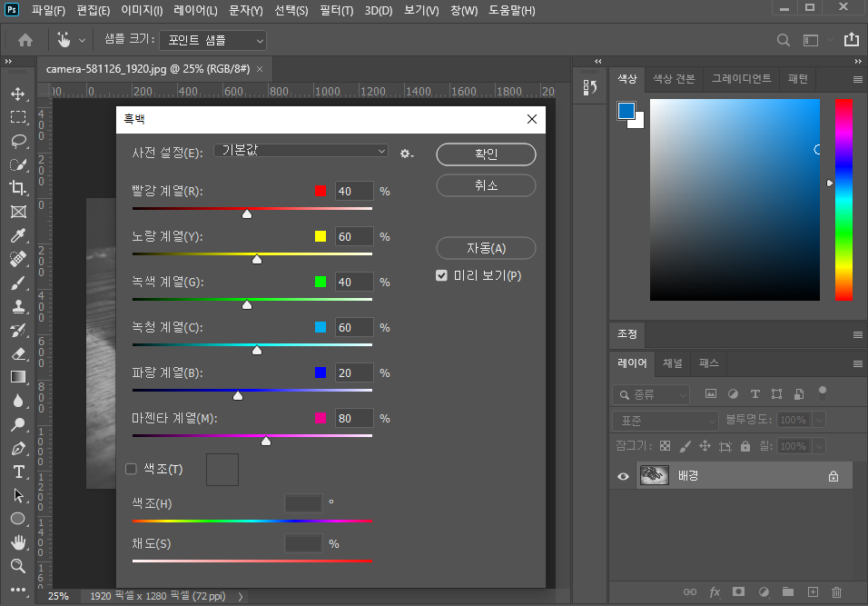Click the 자동(A) button
The height and width of the screenshot is (606, 868).
point(486,248)
